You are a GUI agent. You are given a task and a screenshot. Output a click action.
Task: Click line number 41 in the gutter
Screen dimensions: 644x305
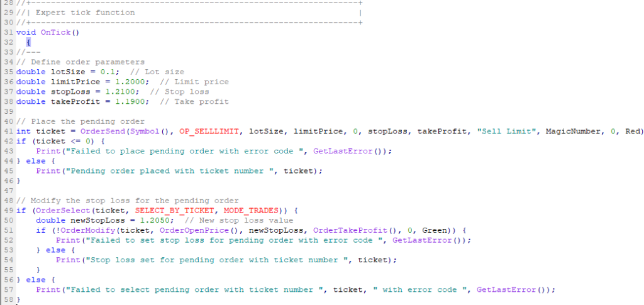pyautogui.click(x=9, y=131)
